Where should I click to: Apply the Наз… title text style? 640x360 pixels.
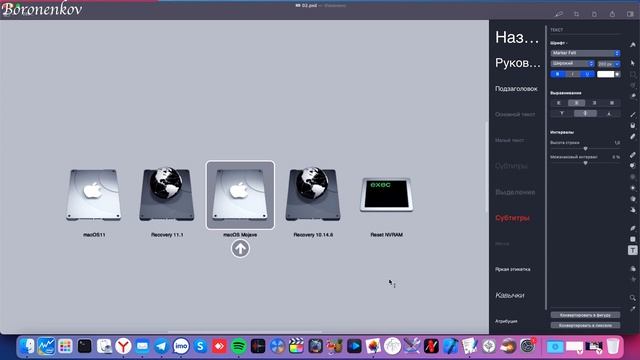pyautogui.click(x=517, y=38)
